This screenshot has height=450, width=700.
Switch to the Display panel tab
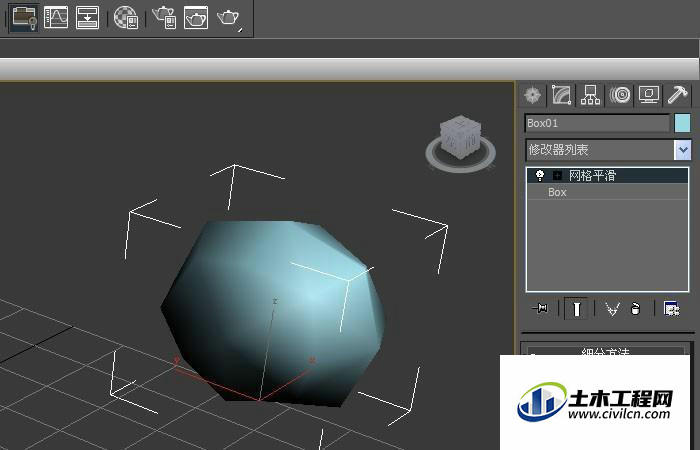click(649, 95)
